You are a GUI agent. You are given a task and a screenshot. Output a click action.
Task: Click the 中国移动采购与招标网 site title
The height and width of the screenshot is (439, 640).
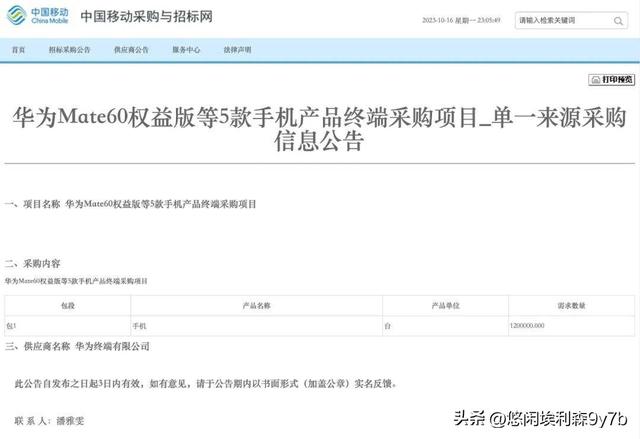pos(147,16)
